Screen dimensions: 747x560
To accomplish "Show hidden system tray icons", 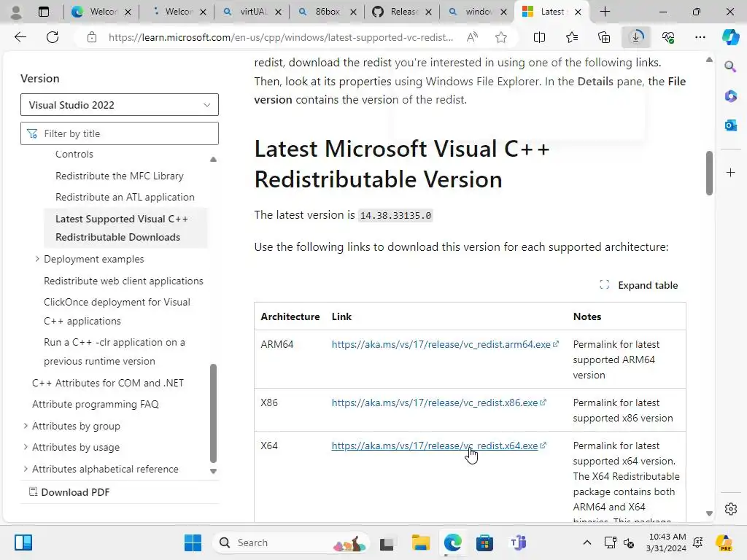I will tap(587, 542).
